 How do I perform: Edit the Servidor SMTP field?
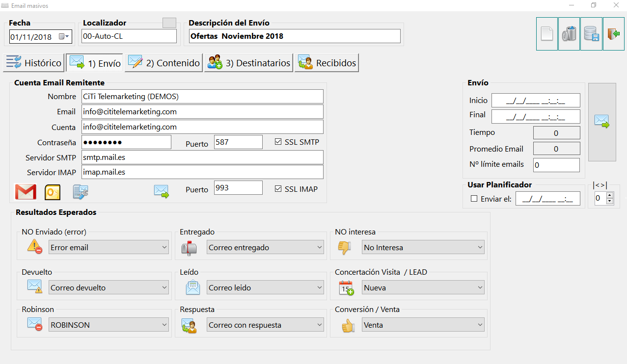coord(202,157)
